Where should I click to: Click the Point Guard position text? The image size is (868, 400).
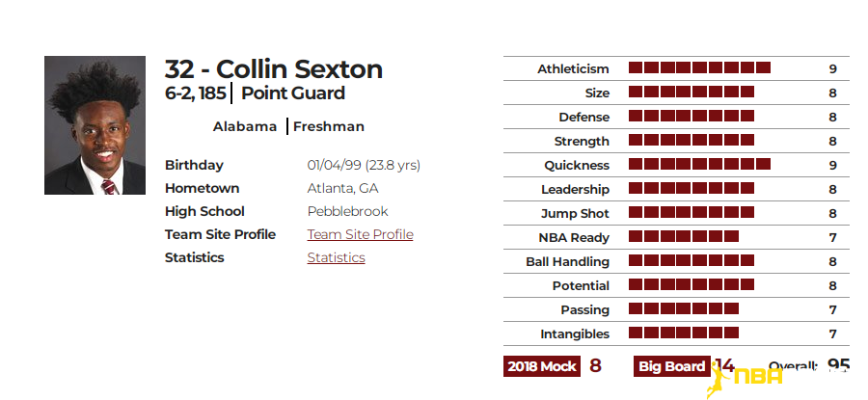(x=293, y=93)
